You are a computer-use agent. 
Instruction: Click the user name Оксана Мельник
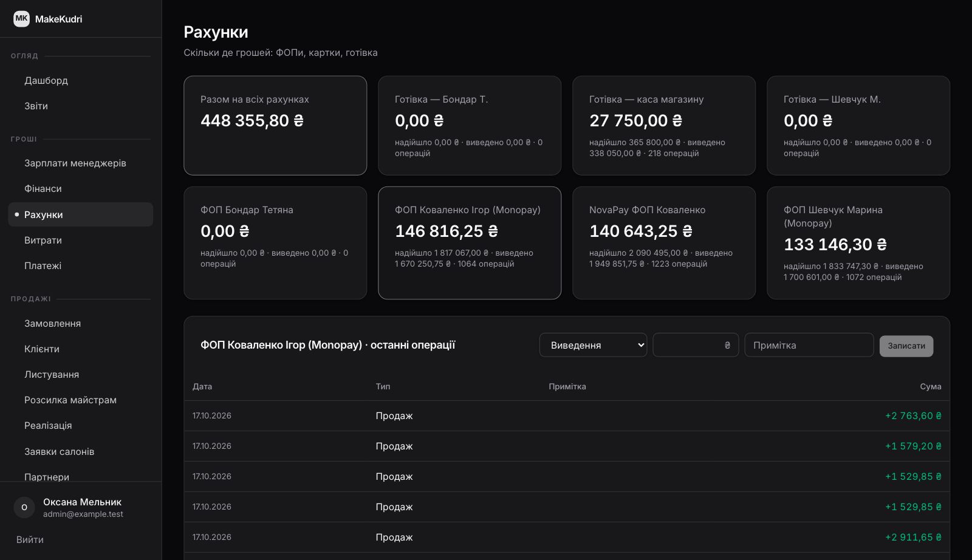pyautogui.click(x=82, y=502)
